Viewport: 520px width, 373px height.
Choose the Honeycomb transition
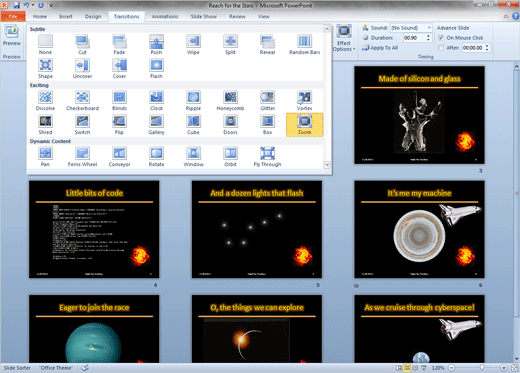coord(230,101)
